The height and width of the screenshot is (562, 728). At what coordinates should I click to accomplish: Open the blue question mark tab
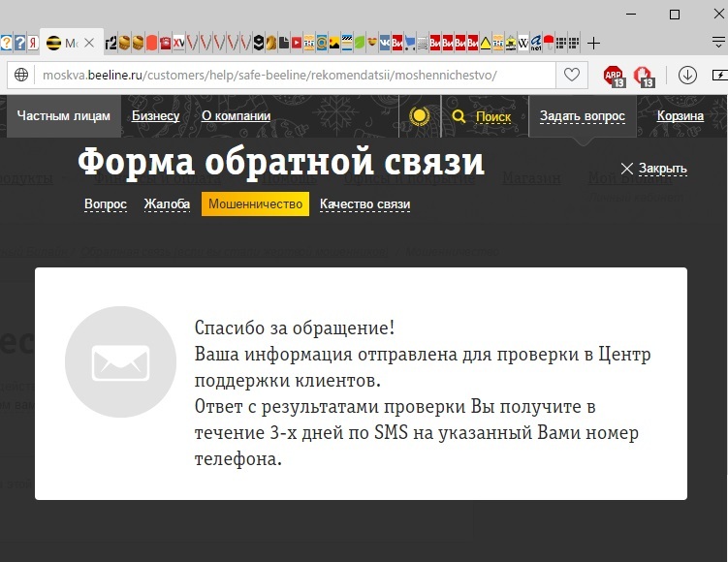pyautogui.click(x=19, y=44)
